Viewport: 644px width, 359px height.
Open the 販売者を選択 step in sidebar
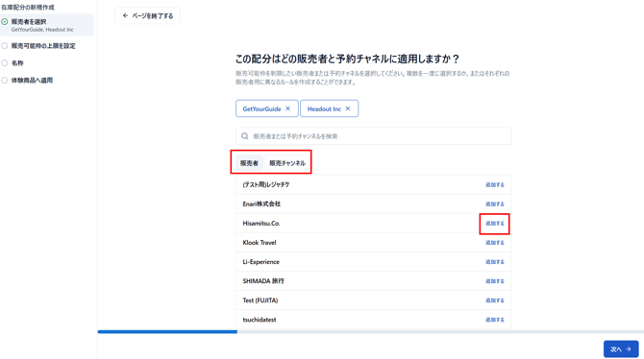[47, 25]
